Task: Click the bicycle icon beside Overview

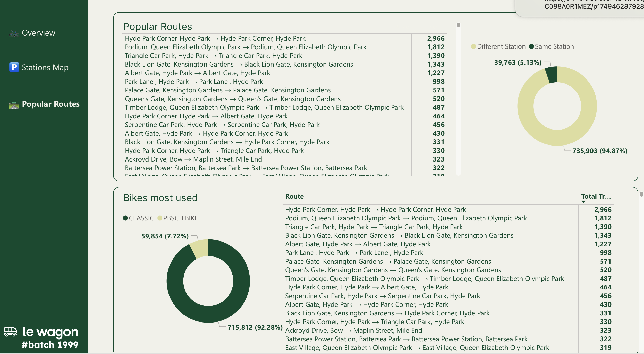Action: coord(14,33)
